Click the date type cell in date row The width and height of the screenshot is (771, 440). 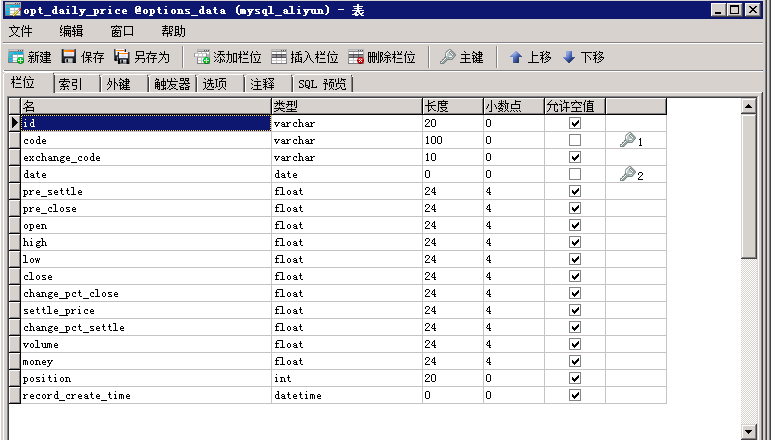(347, 175)
